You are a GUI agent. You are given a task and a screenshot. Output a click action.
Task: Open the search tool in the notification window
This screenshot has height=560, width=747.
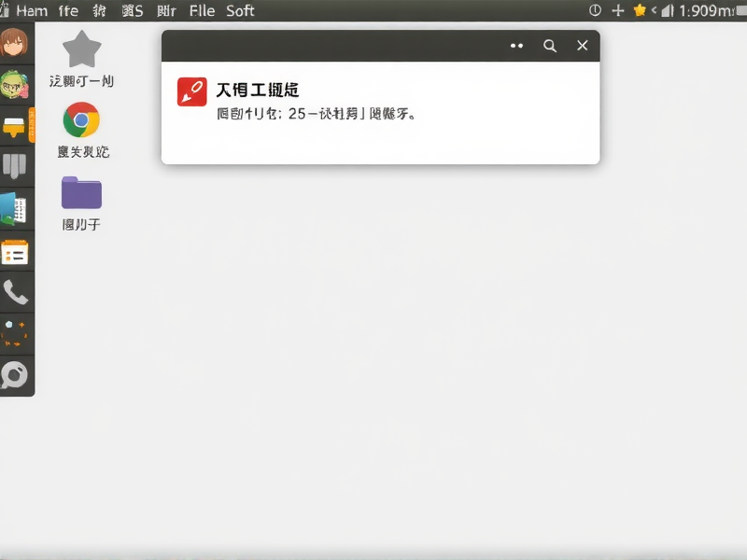549,45
